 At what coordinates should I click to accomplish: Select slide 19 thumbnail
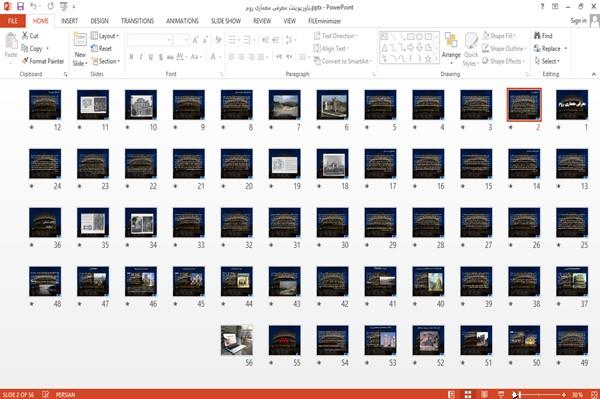(x=284, y=163)
